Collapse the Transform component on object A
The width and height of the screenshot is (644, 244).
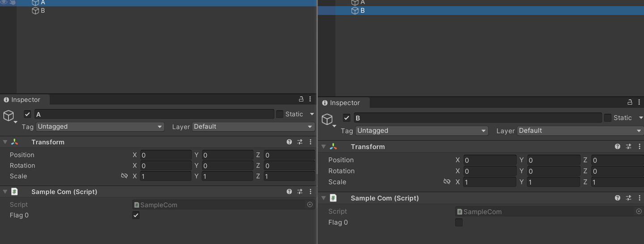[x=5, y=142]
